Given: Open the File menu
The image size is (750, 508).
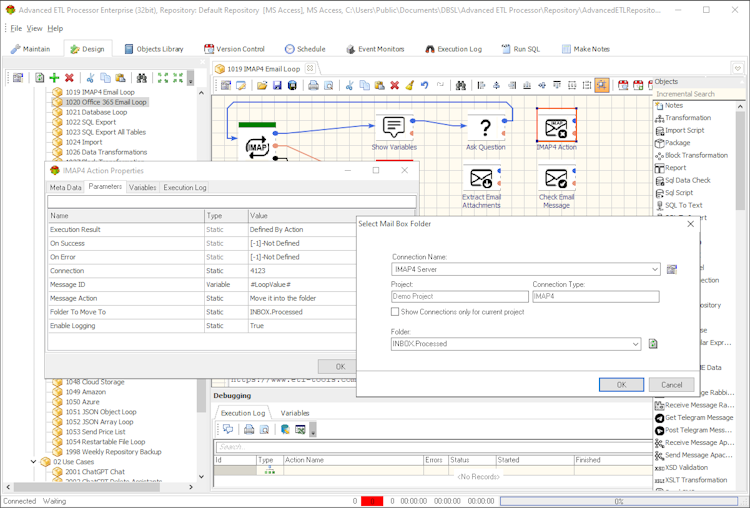Looking at the screenshot, I should pos(16,28).
